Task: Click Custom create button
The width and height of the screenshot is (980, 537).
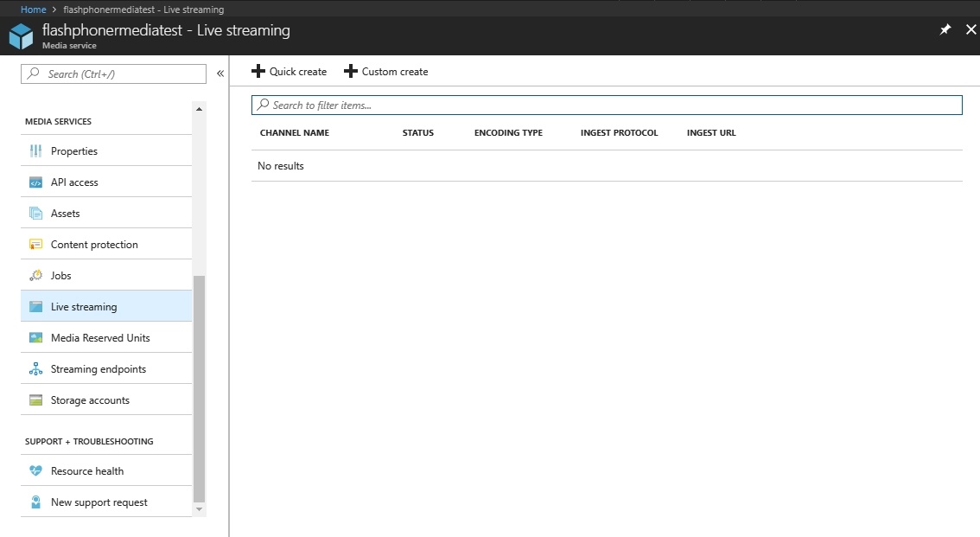Action: coord(386,72)
